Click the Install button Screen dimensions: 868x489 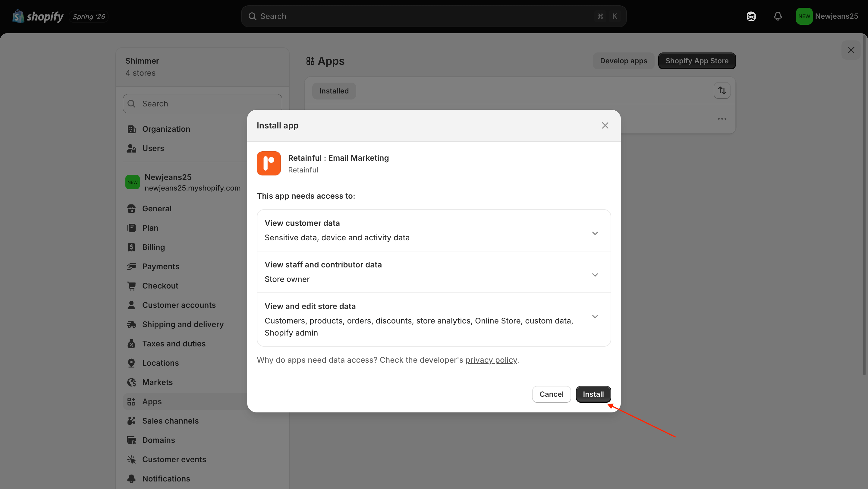pos(593,394)
